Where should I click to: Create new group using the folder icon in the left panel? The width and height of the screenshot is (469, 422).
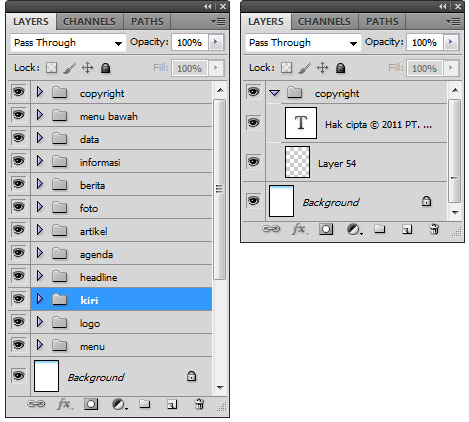pyautogui.click(x=145, y=404)
